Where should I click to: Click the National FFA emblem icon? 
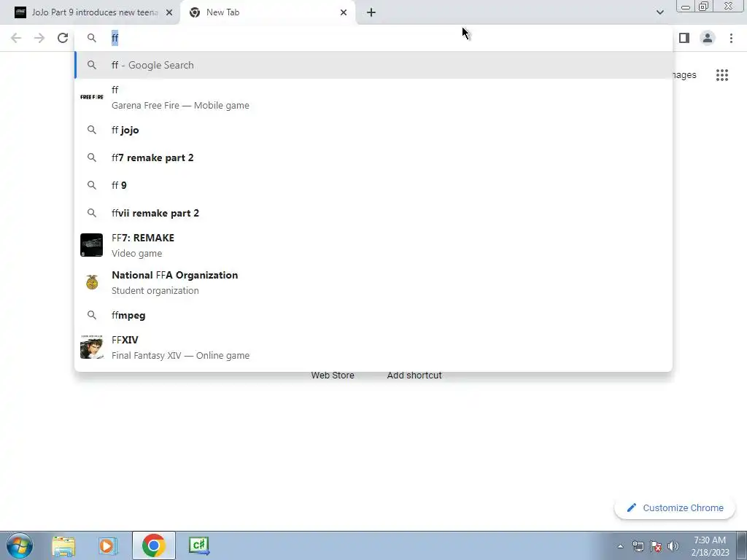pyautogui.click(x=91, y=282)
